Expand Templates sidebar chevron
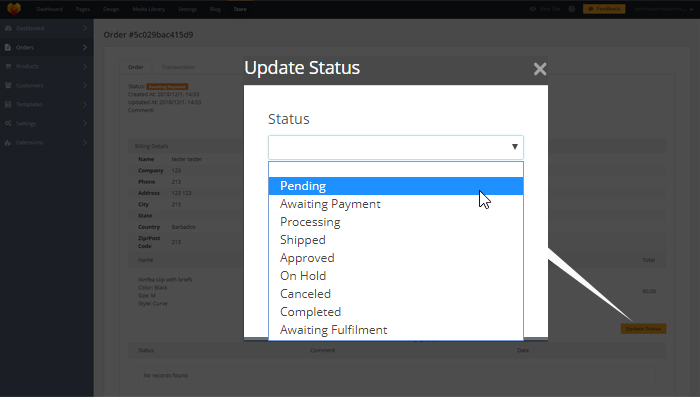This screenshot has width=700, height=397. [85, 104]
